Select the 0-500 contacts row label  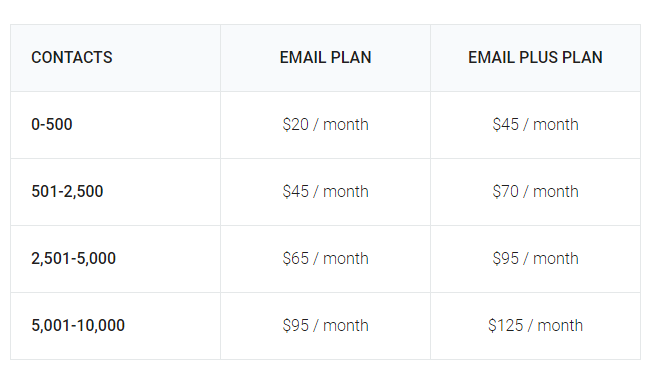click(x=52, y=124)
